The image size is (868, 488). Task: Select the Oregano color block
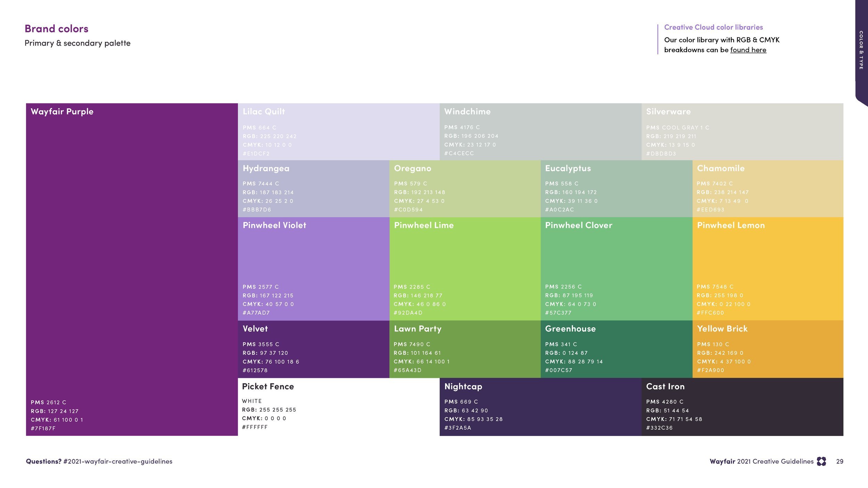click(465, 188)
